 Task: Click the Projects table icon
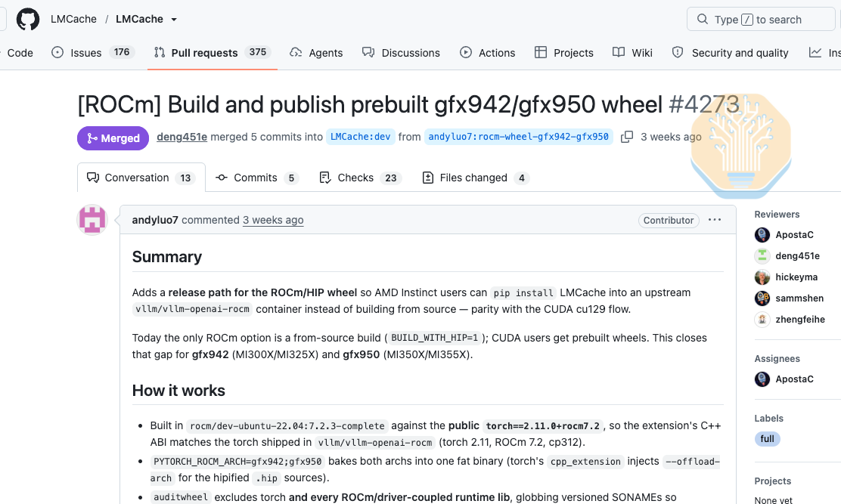541,52
